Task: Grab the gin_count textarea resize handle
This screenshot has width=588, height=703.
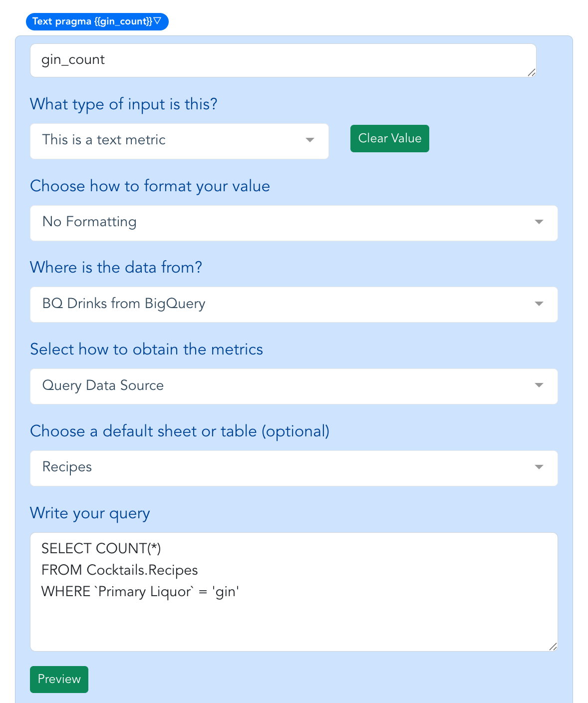Action: [532, 72]
